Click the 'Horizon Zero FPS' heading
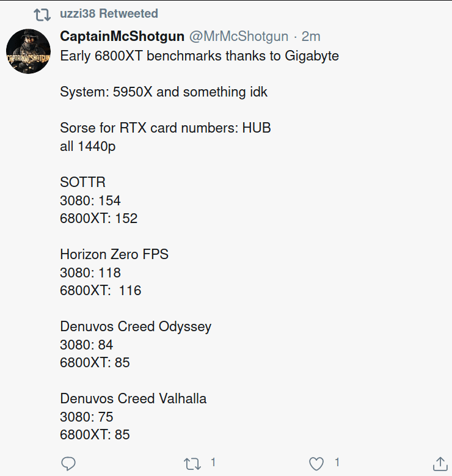Viewport: 452px width, 476px height. pyautogui.click(x=114, y=254)
